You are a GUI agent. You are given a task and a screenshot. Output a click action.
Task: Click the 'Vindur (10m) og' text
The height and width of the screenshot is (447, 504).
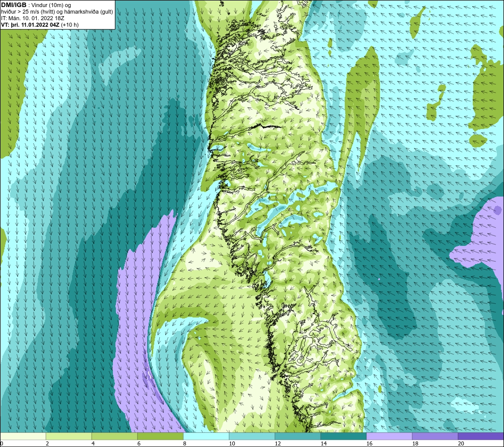pyautogui.click(x=51, y=6)
